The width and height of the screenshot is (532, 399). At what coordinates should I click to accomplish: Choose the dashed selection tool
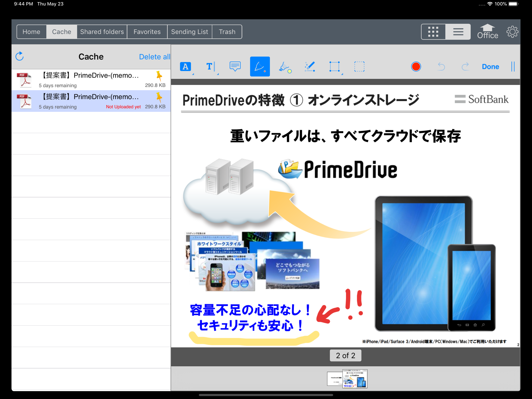359,67
